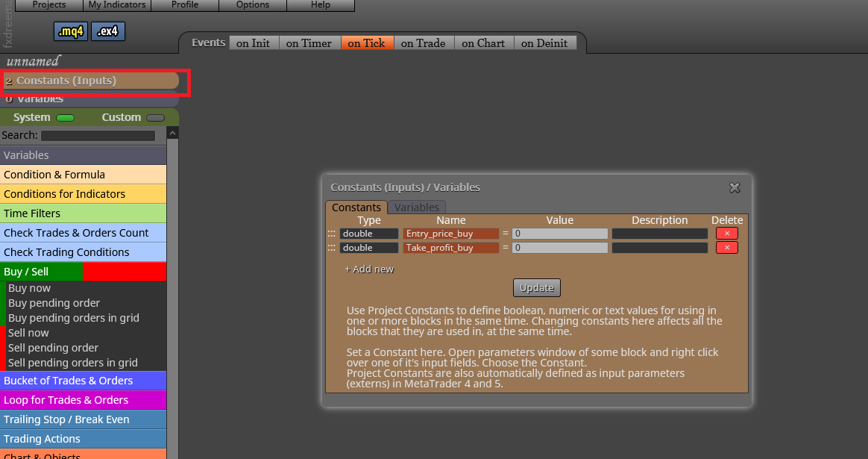868x459 pixels.
Task: Expand Check Trading Conditions category
Action: pyautogui.click(x=83, y=252)
